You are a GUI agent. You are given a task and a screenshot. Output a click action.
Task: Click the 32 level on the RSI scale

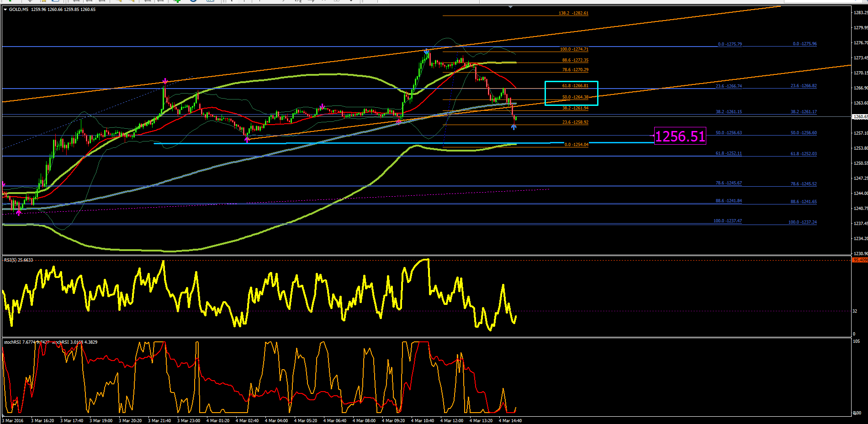point(855,311)
